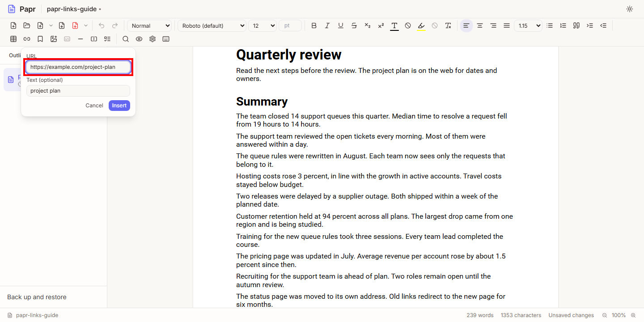Justify the paragraph text

(x=507, y=25)
